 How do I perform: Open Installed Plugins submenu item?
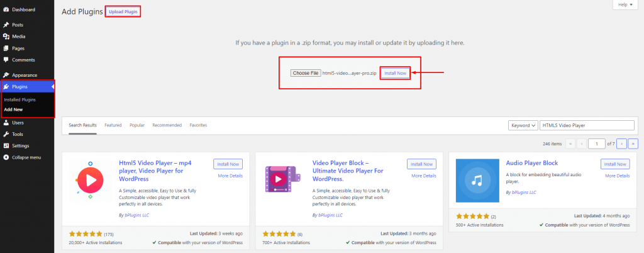pos(19,100)
